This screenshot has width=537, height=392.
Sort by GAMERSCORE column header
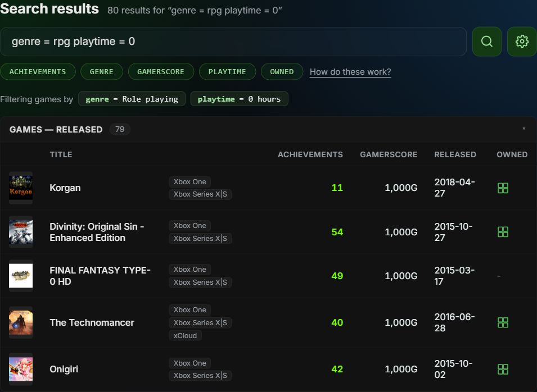click(x=389, y=154)
